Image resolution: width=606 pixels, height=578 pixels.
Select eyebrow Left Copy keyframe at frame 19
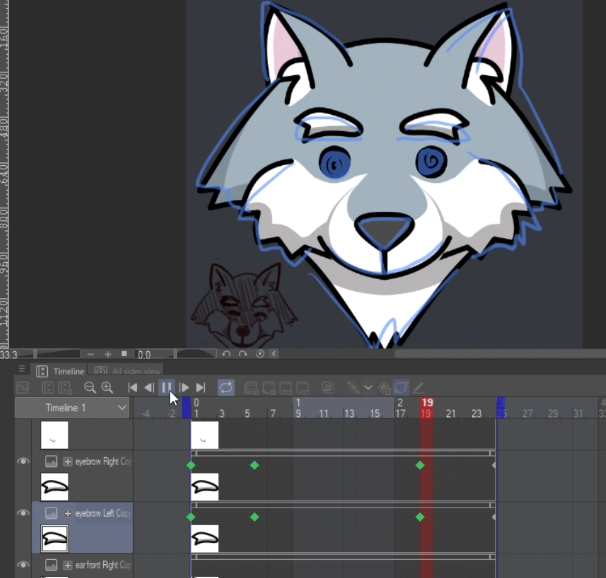click(x=420, y=517)
